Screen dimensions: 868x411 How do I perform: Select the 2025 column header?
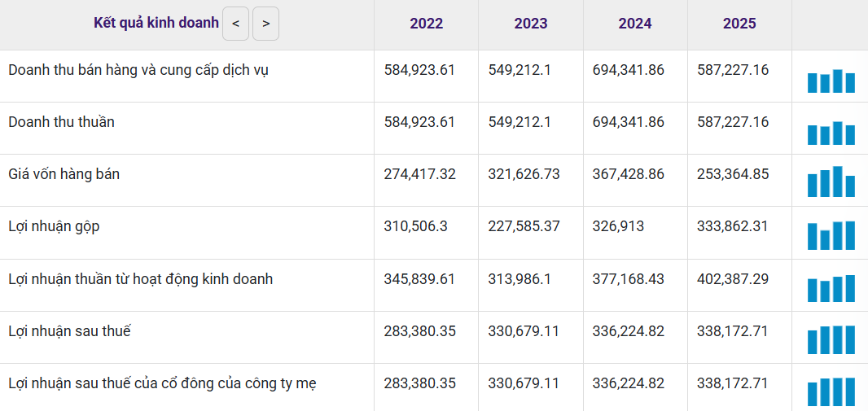click(x=739, y=24)
